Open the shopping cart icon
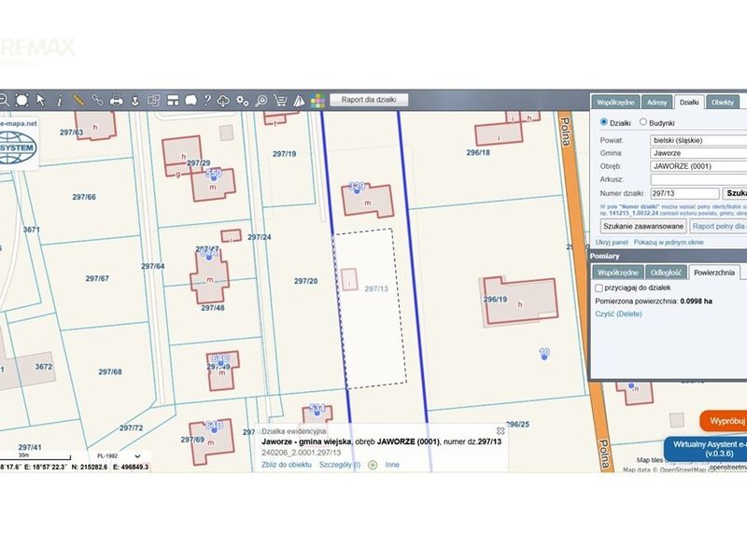The width and height of the screenshot is (747, 560). pyautogui.click(x=281, y=101)
